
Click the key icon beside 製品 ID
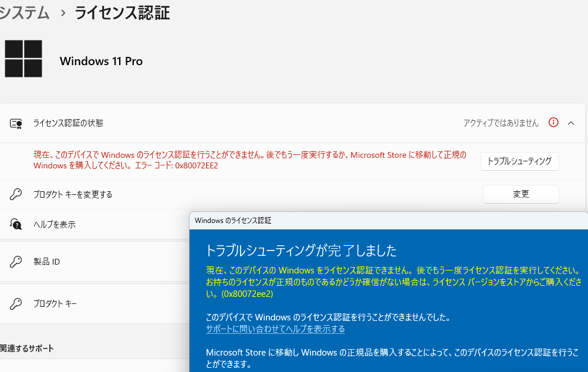16,262
